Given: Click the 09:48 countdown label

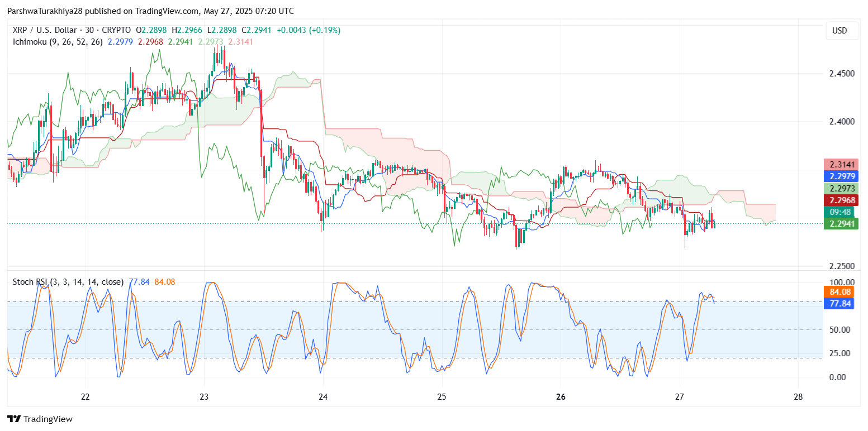Looking at the screenshot, I should click(x=839, y=212).
